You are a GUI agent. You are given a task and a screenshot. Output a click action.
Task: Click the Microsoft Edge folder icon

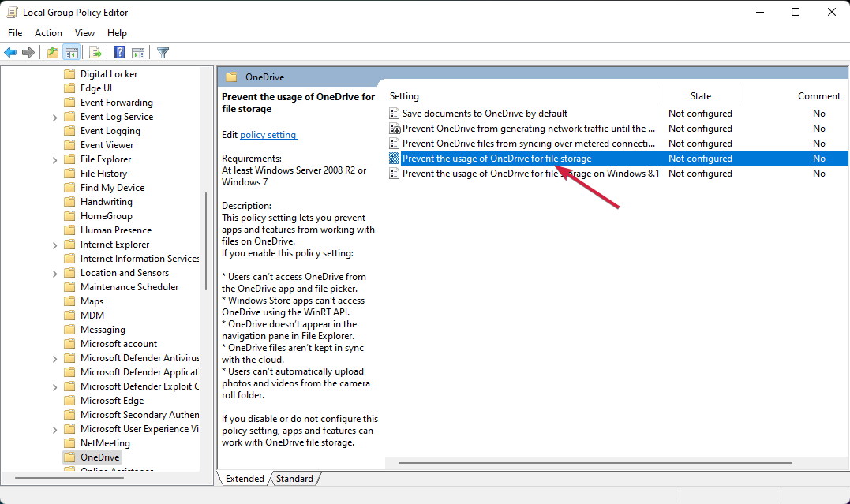[x=69, y=401]
